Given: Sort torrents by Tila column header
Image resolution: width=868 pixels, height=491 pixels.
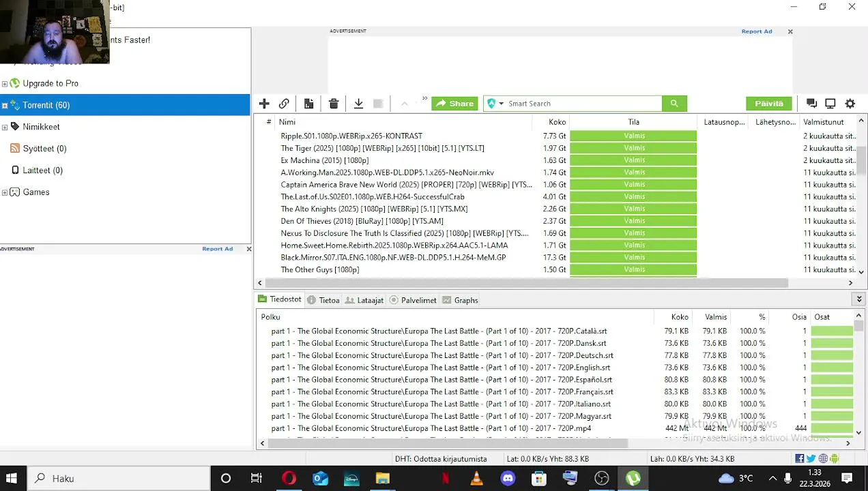Looking at the screenshot, I should click(x=633, y=122).
